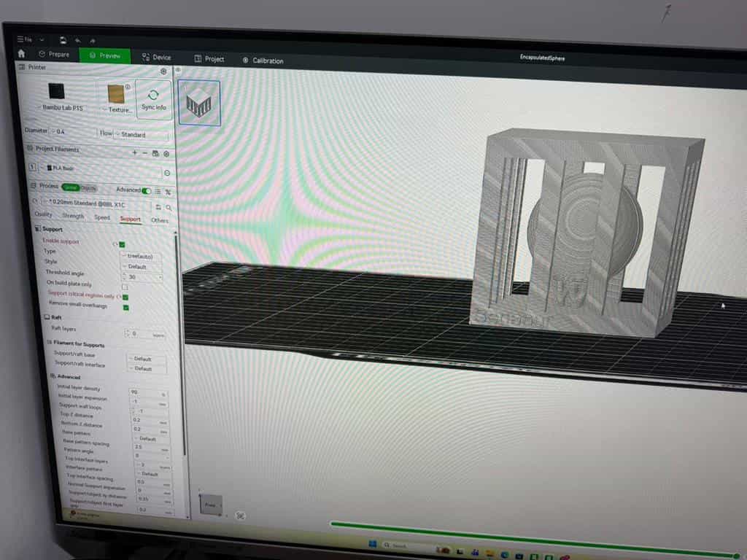The width and height of the screenshot is (747, 560).
Task: Go to the Home screen icon
Action: [x=21, y=53]
